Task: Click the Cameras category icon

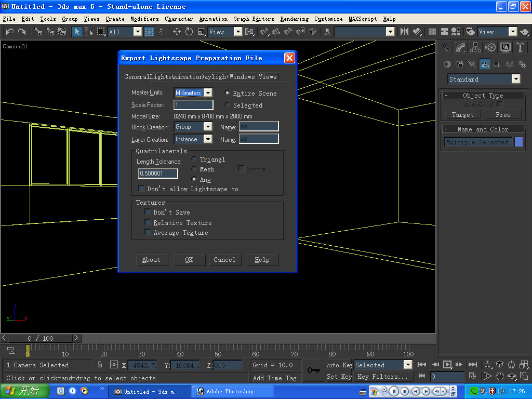Action: coord(484,64)
